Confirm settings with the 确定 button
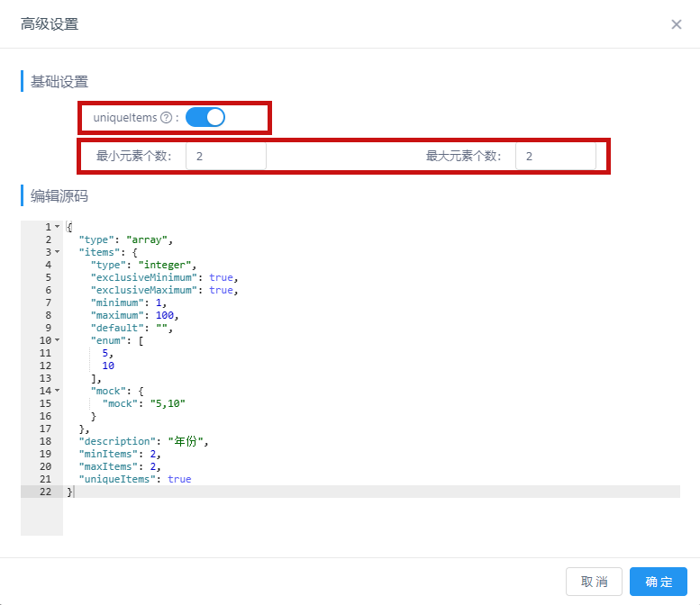 pyautogui.click(x=659, y=582)
